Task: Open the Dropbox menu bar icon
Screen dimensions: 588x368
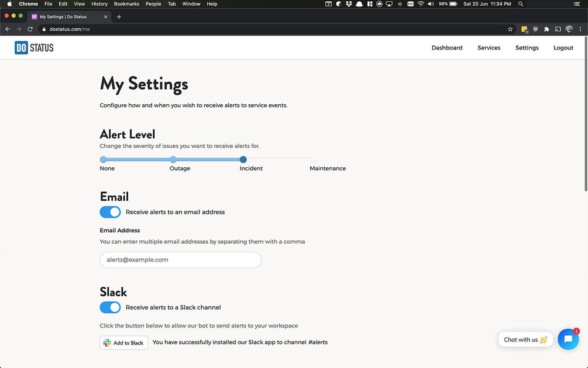Action: coord(349,4)
